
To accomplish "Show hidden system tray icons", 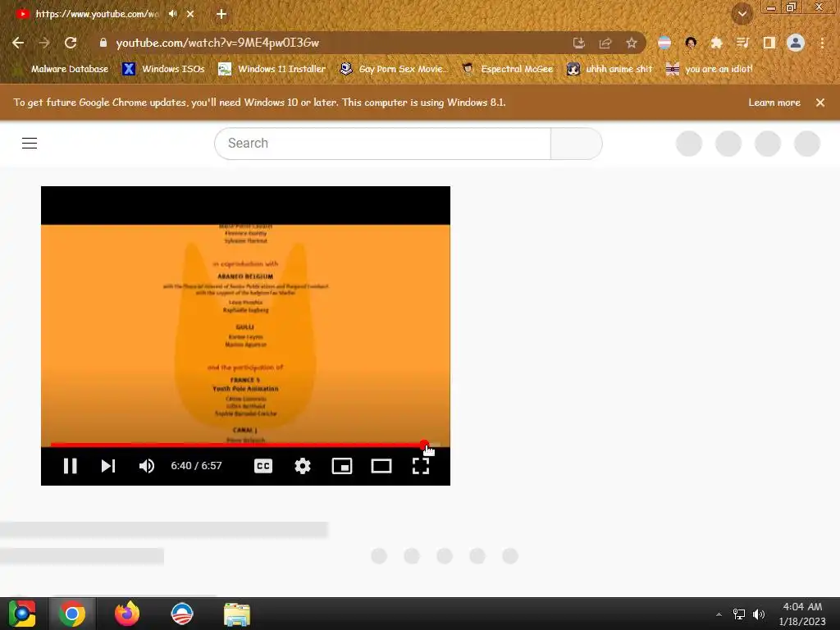I will pyautogui.click(x=719, y=614).
